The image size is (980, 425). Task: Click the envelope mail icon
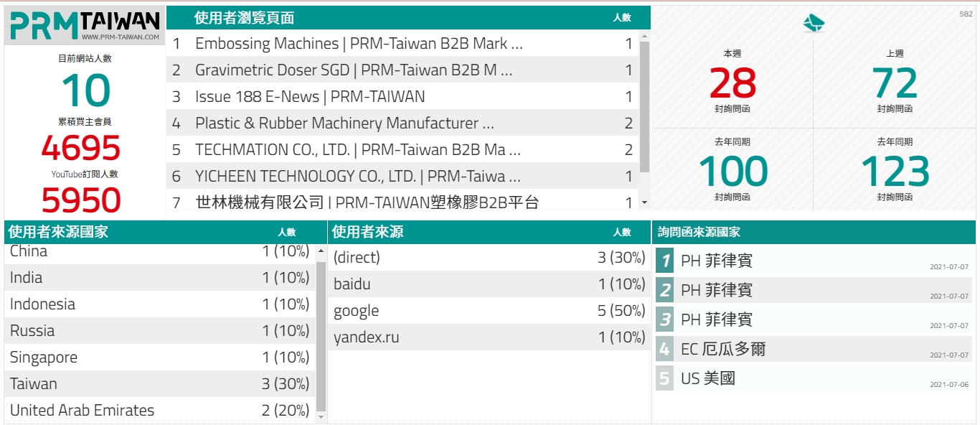point(814,24)
